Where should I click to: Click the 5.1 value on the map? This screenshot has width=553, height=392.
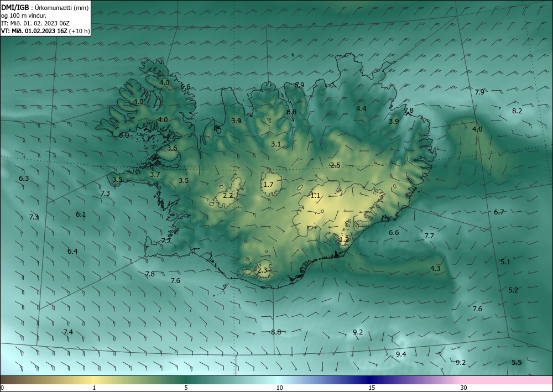pos(505,262)
